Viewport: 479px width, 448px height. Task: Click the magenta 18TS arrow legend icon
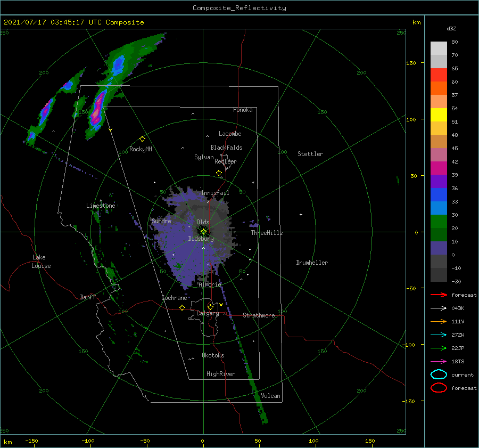pos(439,362)
